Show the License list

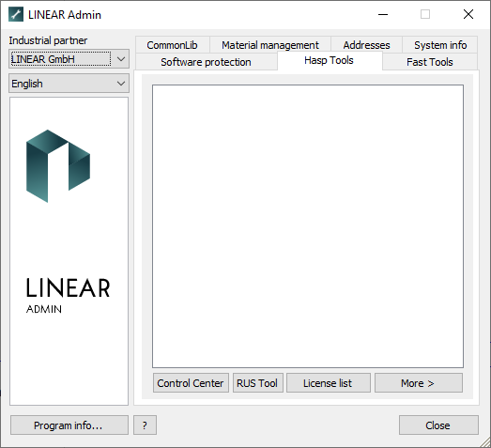click(x=329, y=383)
